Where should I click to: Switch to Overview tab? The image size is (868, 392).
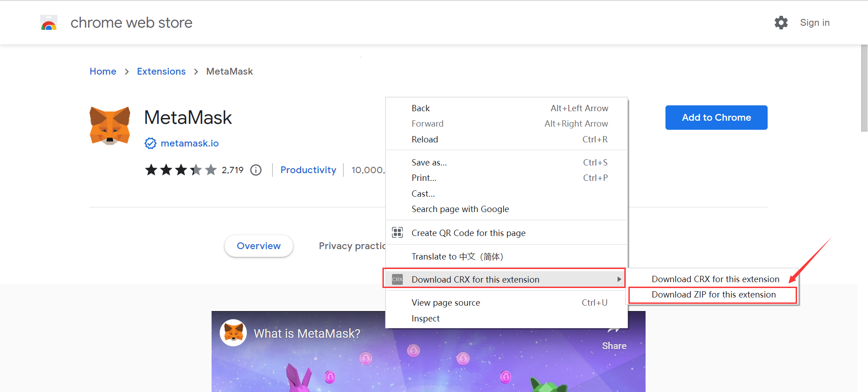tap(259, 246)
